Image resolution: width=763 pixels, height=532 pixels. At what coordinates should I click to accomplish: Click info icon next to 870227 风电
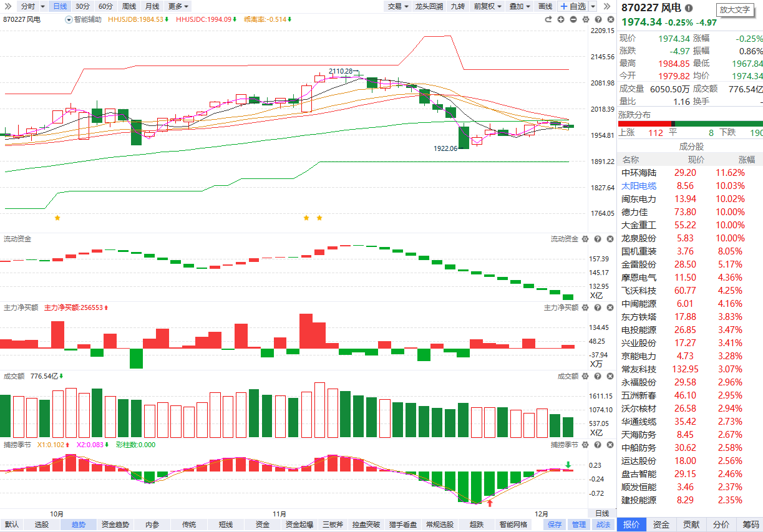click(x=689, y=8)
